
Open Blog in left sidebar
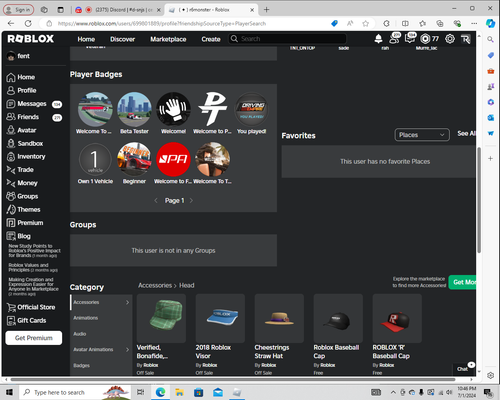[x=19, y=236]
